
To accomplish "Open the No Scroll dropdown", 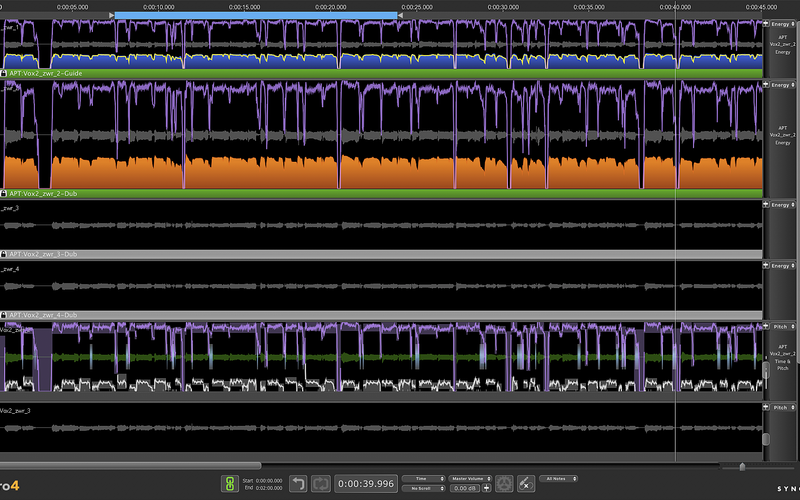I will (x=423, y=488).
